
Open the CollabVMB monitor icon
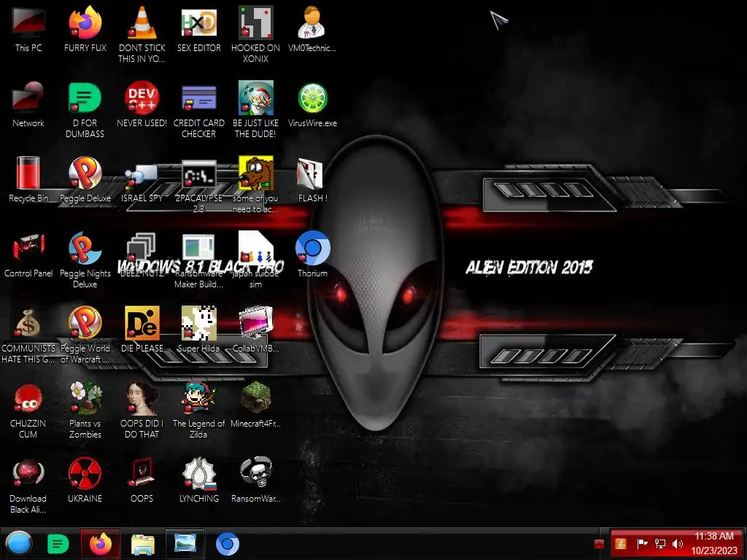point(256,330)
